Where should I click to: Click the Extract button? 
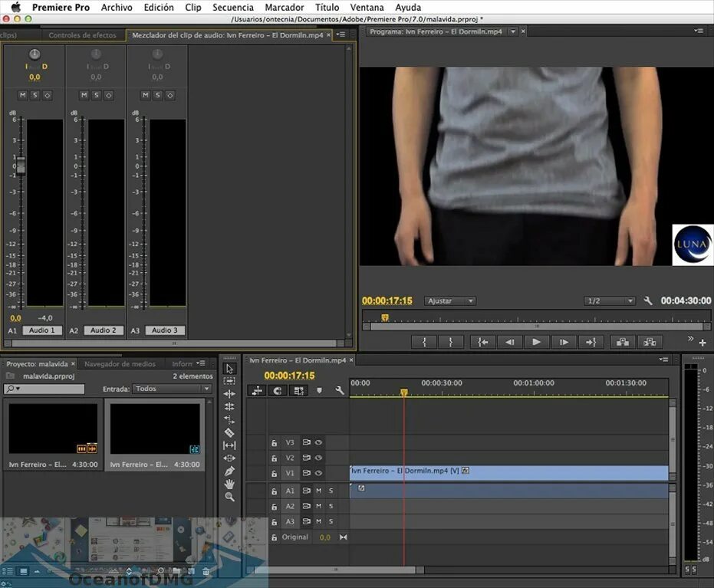650,342
